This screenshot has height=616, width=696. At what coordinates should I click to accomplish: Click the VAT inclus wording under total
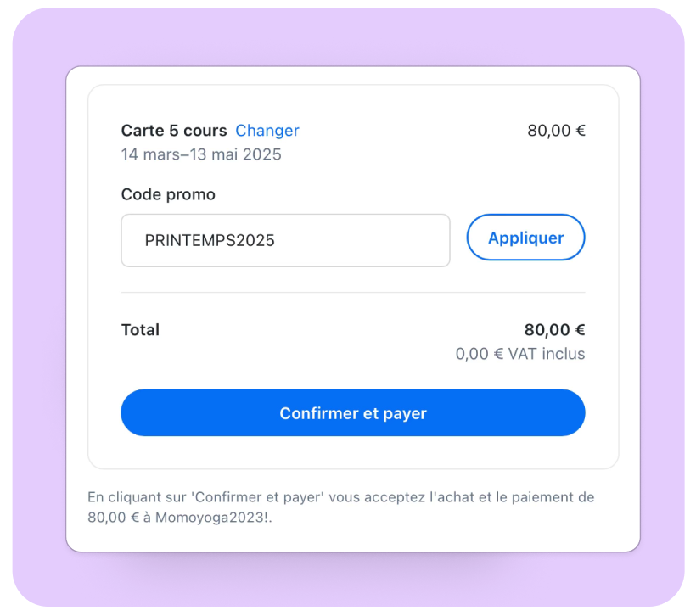coord(547,354)
